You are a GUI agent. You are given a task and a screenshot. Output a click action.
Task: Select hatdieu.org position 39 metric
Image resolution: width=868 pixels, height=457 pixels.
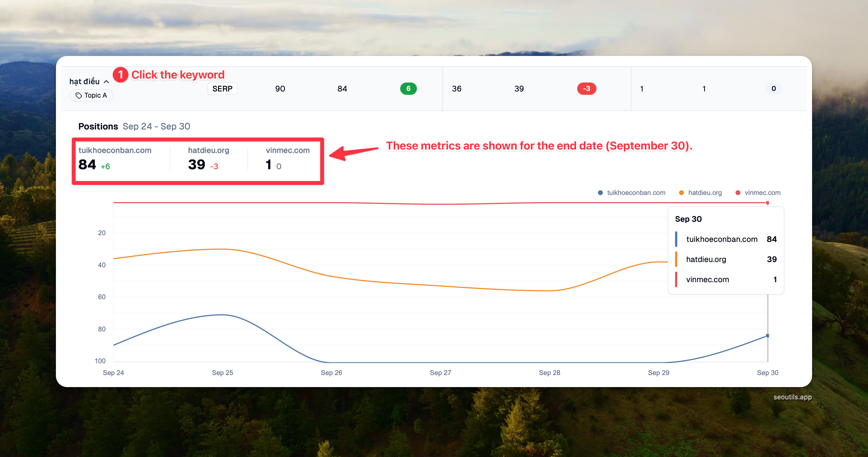point(196,164)
